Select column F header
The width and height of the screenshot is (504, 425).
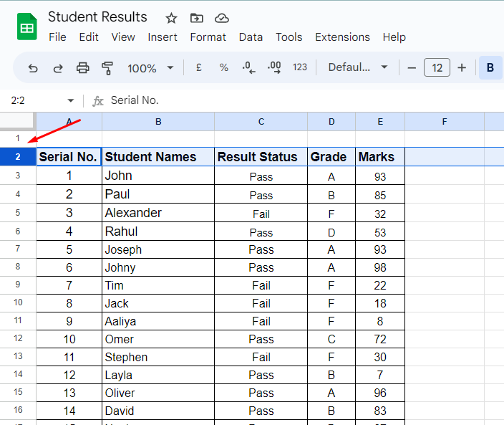click(445, 122)
